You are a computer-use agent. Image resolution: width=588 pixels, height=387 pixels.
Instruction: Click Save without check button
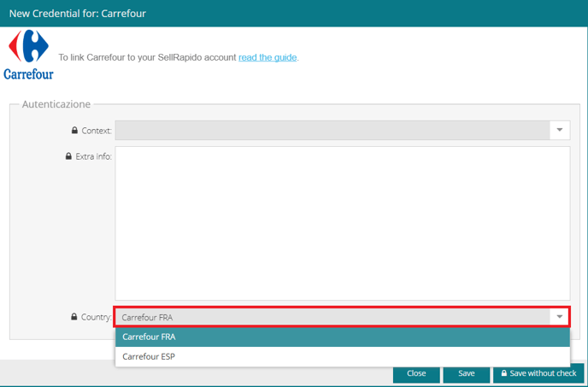point(538,373)
